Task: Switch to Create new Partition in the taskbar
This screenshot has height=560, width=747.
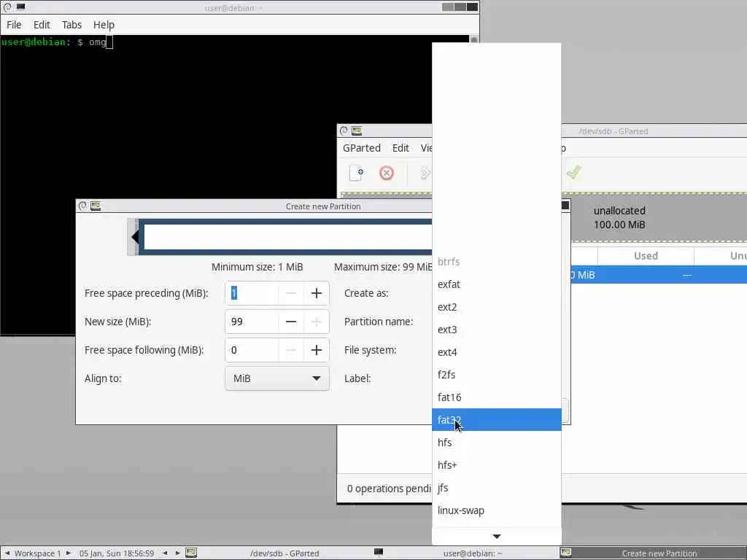Action: (x=659, y=553)
